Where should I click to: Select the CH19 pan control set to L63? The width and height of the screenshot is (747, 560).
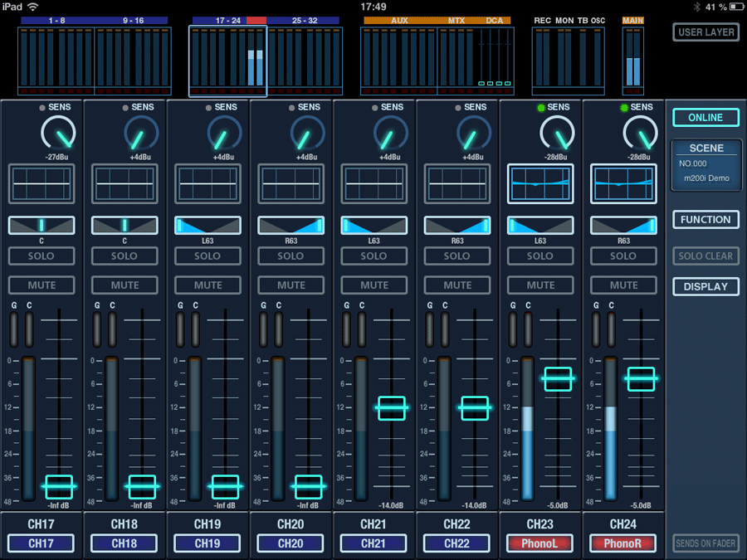(207, 225)
